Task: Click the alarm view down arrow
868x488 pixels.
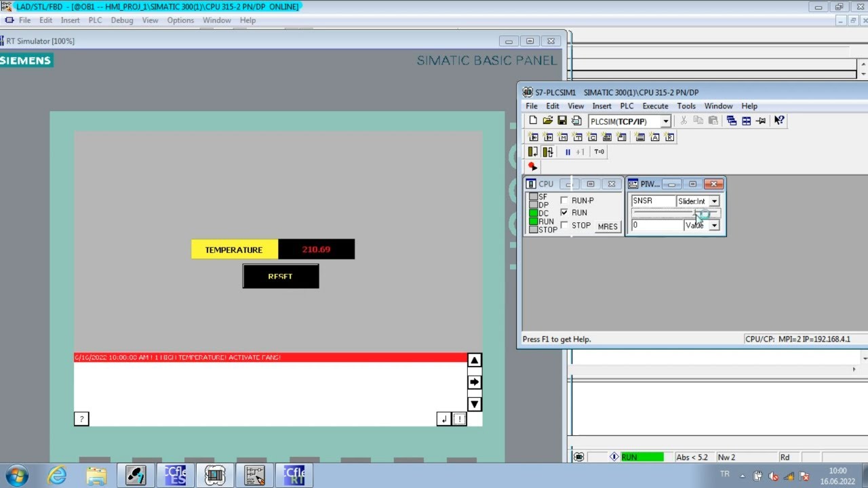Action: tap(475, 404)
